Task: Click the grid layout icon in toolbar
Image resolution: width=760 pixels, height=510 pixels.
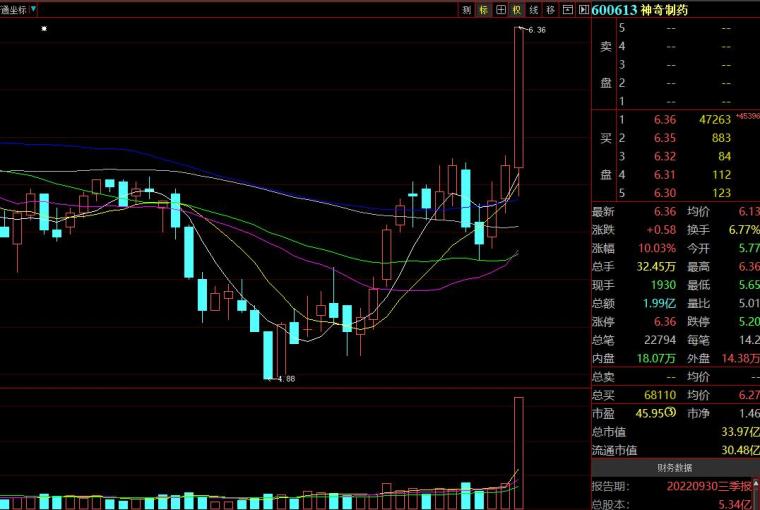Action: 501,10
